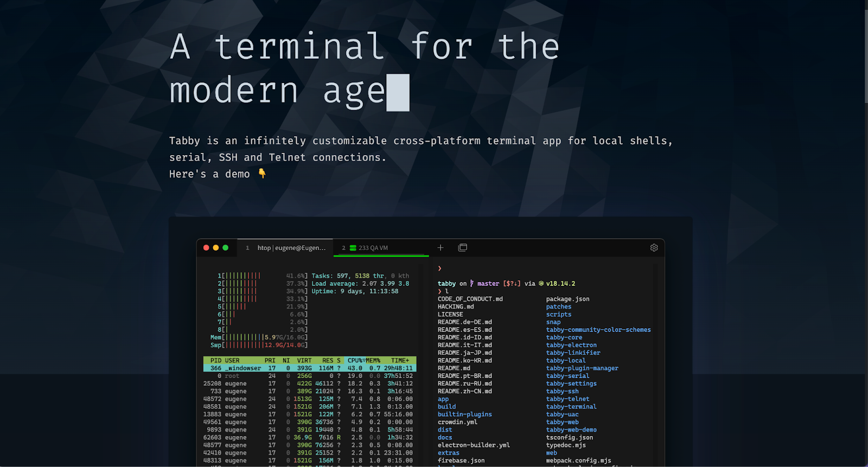Click README.ja-JP.md in file listing
868x467 pixels.
465,353
